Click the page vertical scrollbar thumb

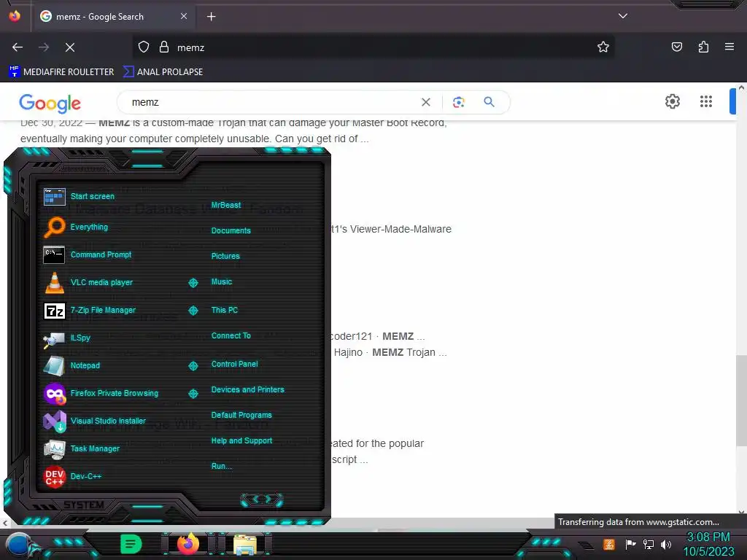[741, 400]
